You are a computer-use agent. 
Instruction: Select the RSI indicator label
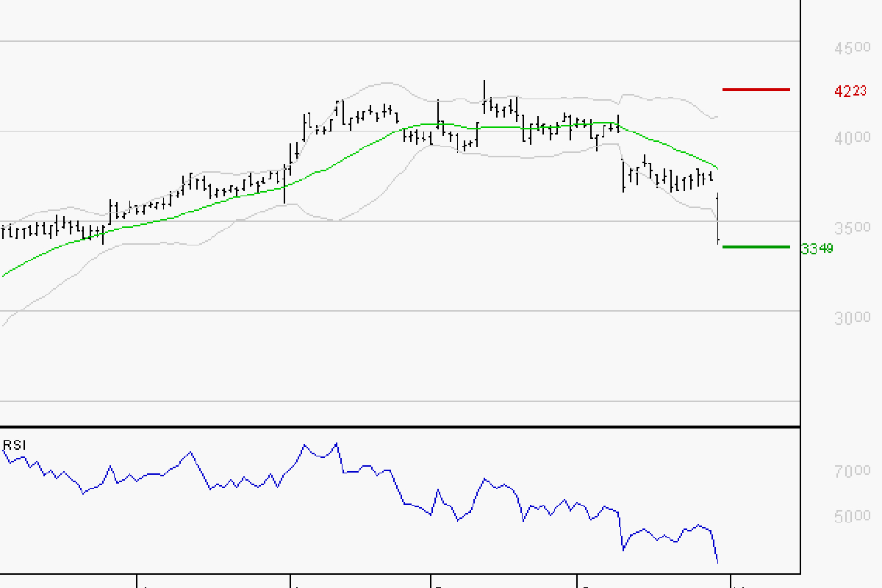tap(12, 445)
